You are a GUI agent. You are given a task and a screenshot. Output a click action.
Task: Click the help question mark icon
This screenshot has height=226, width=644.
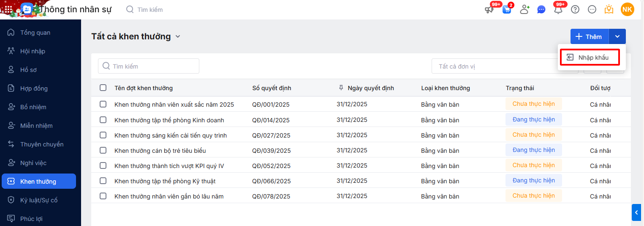coord(575,10)
